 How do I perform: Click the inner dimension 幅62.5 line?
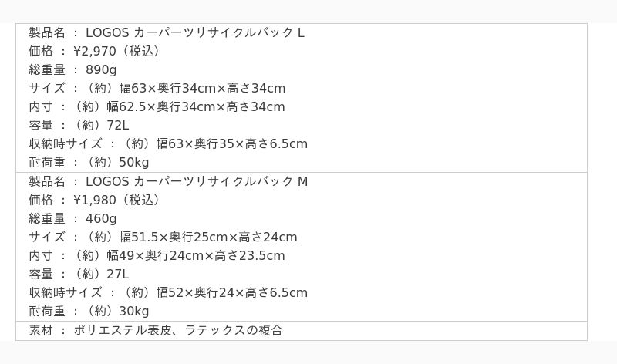tap(157, 106)
